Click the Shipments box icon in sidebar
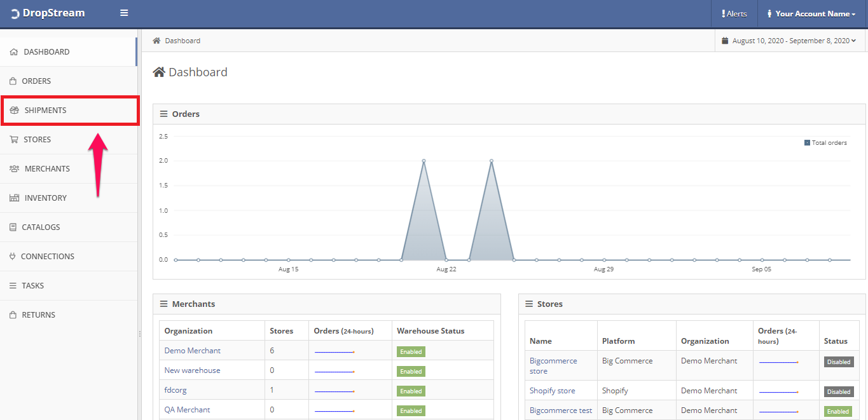868x420 pixels. tap(14, 111)
